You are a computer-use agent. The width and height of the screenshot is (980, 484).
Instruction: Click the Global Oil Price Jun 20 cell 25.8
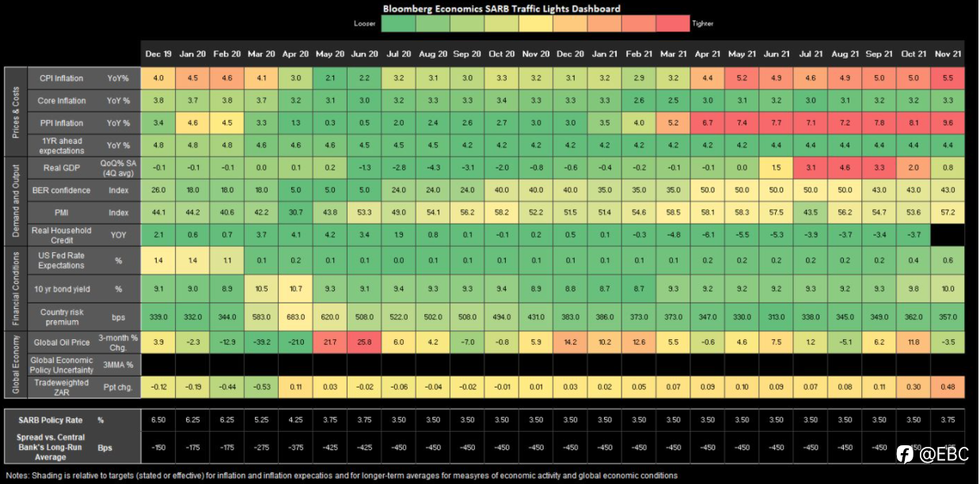364,342
